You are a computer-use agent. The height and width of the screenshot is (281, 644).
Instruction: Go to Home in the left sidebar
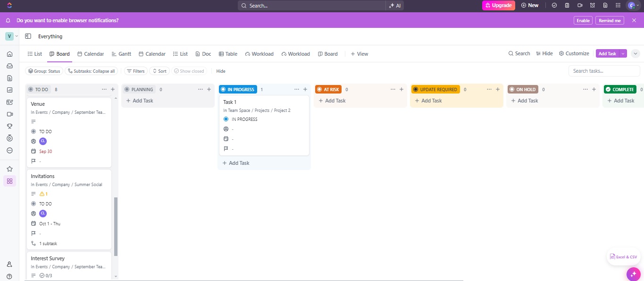[x=9, y=54]
